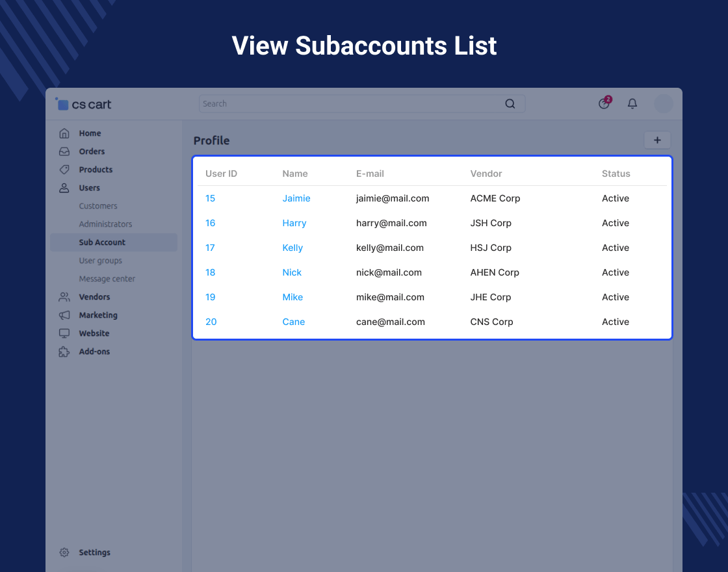728x572 pixels.
Task: Open Customers submenu item
Action: 98,205
